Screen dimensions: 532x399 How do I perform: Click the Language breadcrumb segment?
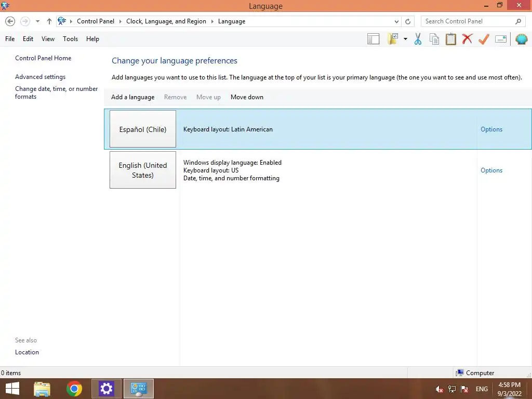(232, 21)
